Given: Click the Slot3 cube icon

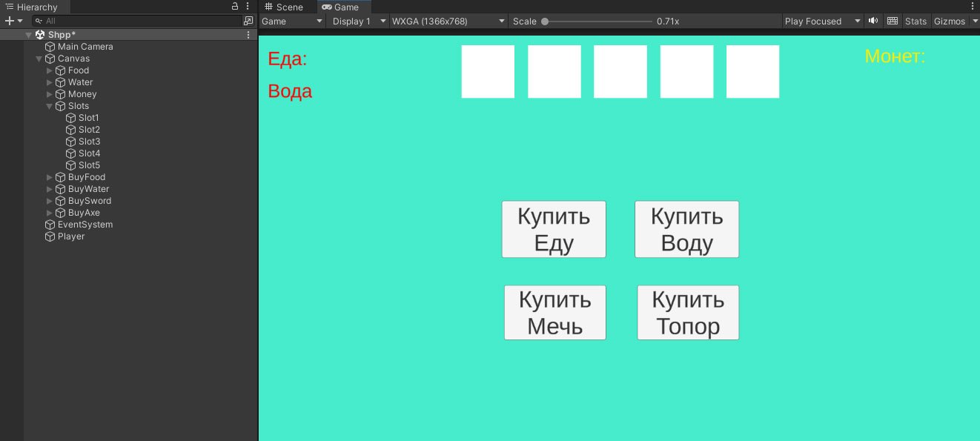Looking at the screenshot, I should (x=71, y=142).
